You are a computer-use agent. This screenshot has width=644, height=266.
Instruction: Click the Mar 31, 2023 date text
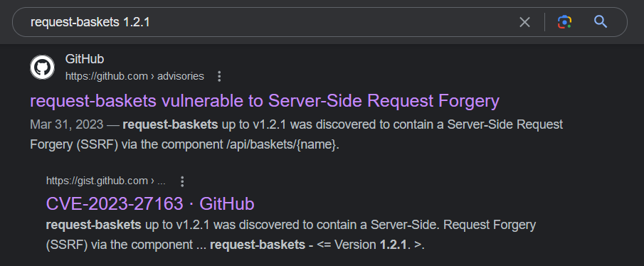67,124
